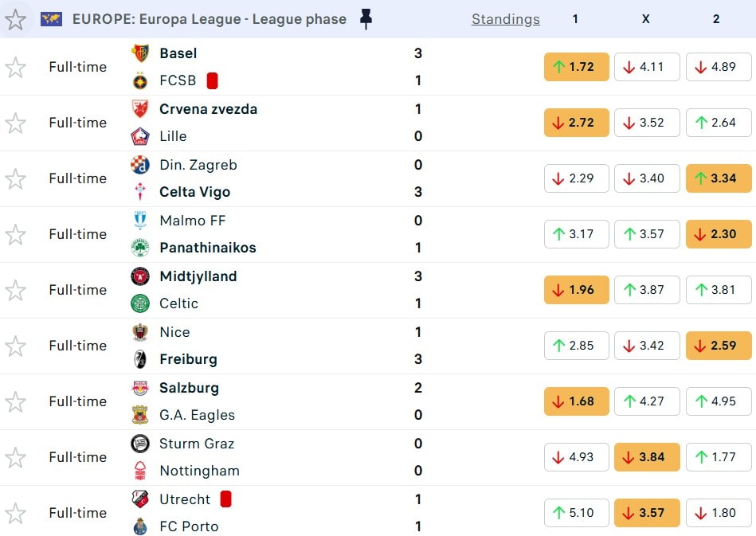This screenshot has height=536, width=756.
Task: Select home win odds 1.72 for Basel
Action: point(576,67)
